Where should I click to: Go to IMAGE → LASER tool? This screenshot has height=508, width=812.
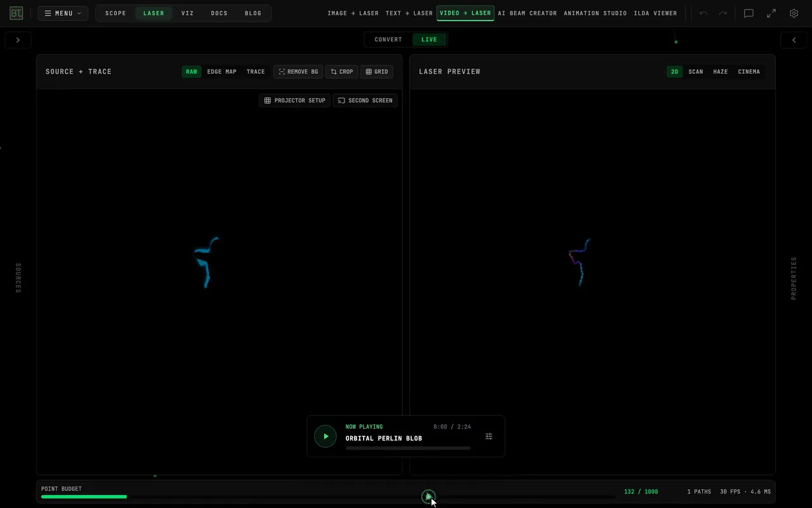[x=353, y=13]
